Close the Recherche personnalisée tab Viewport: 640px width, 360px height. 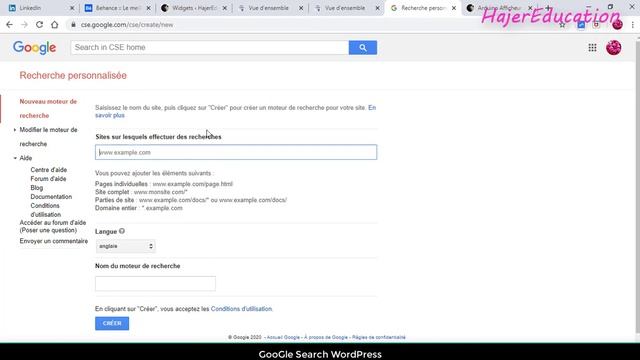click(453, 8)
